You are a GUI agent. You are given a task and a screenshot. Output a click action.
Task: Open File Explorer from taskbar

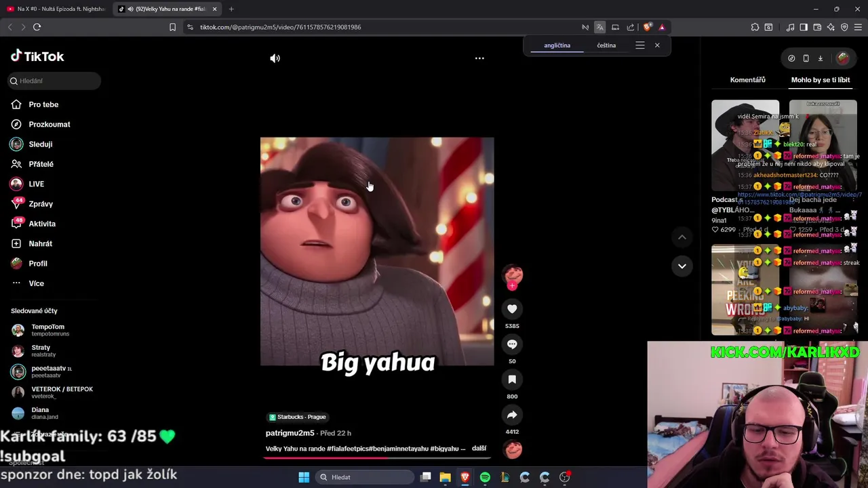pyautogui.click(x=445, y=477)
